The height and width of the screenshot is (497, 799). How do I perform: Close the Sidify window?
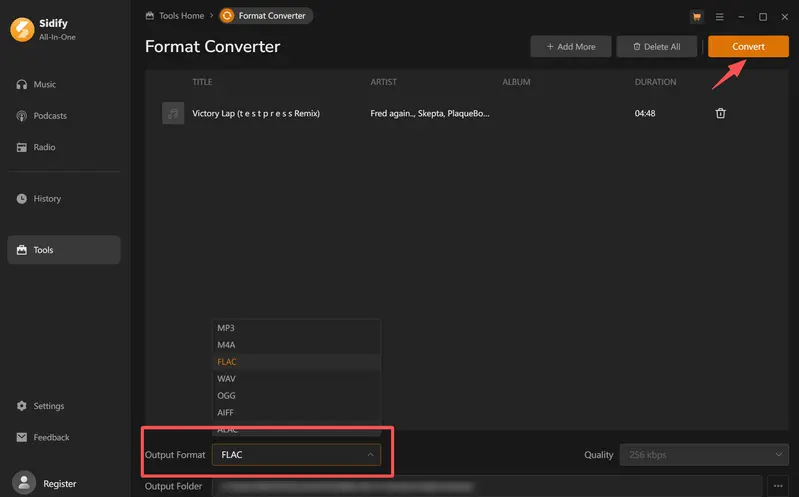click(x=785, y=17)
